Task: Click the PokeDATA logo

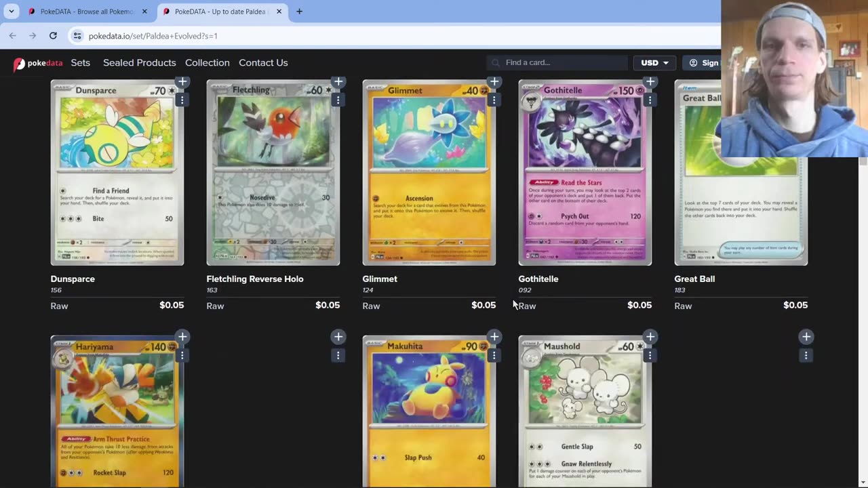Action: [x=38, y=63]
